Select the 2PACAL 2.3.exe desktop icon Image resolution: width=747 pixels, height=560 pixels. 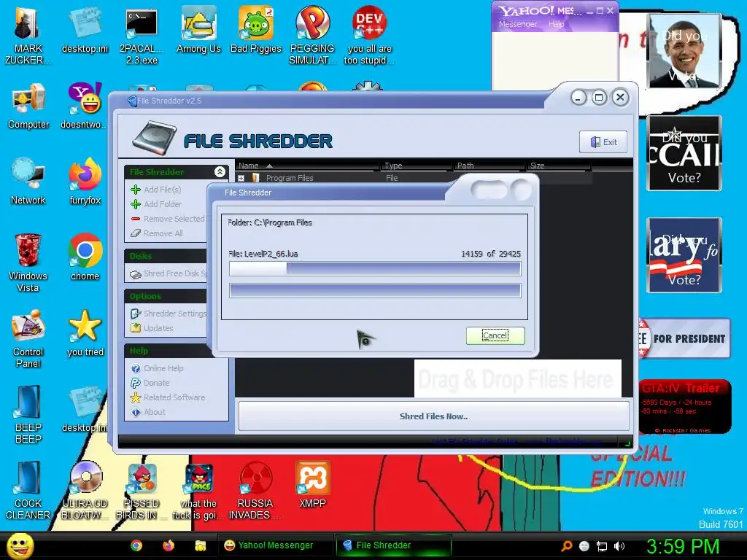[x=142, y=35]
